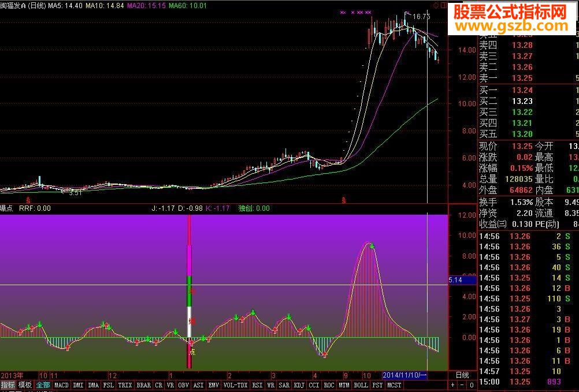Apply the BOLL indicator
The width and height of the screenshot is (579, 392).
(361, 385)
